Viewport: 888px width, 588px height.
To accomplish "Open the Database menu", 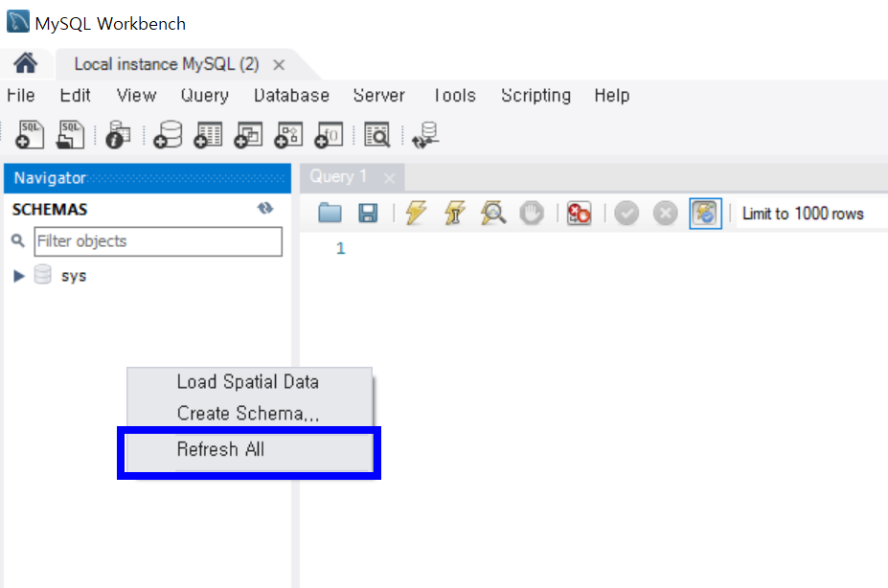I will click(291, 95).
